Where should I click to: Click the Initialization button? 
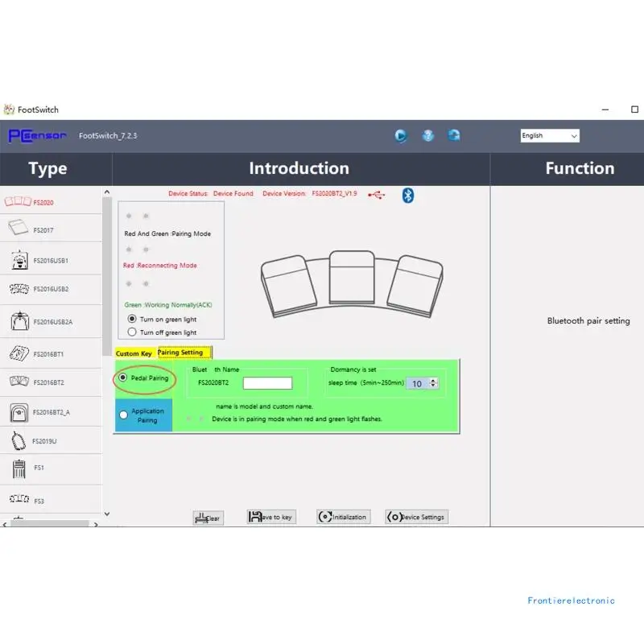344,517
